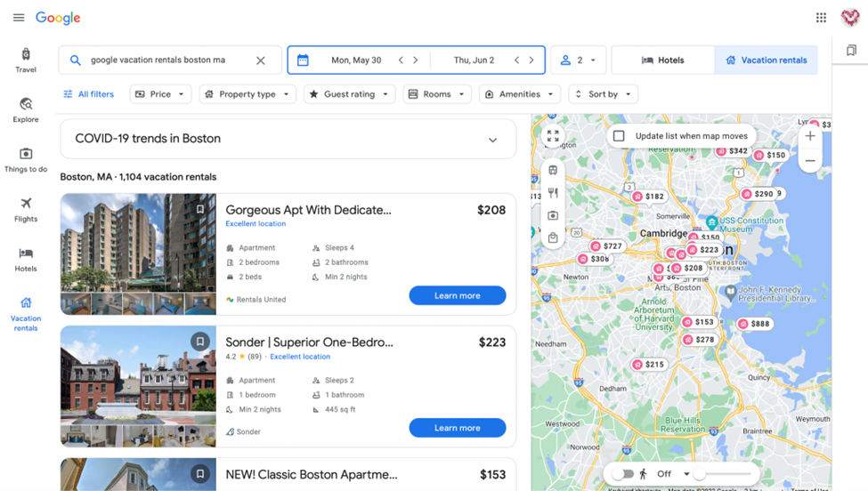The image size is (868, 491).
Task: Select the $727 map price pin
Action: click(607, 246)
